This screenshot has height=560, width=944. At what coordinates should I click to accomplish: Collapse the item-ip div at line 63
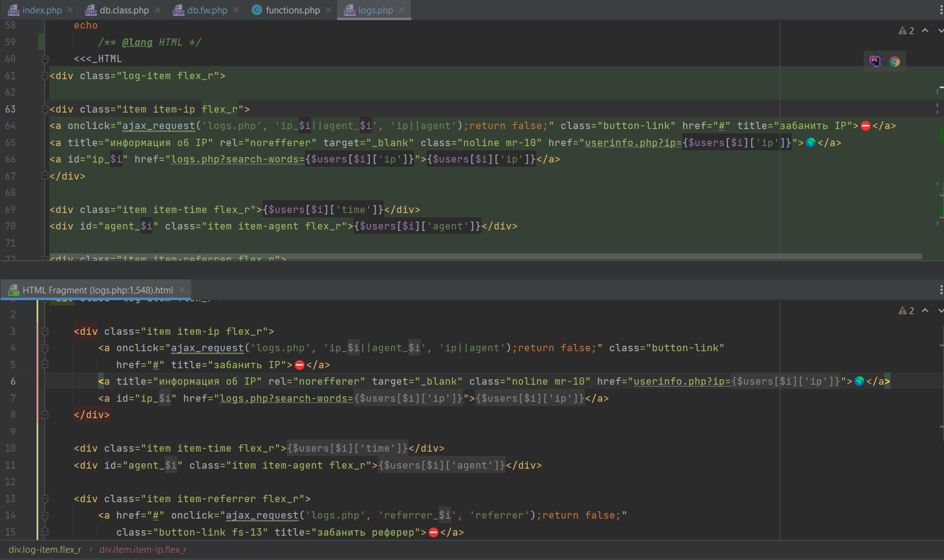point(44,110)
